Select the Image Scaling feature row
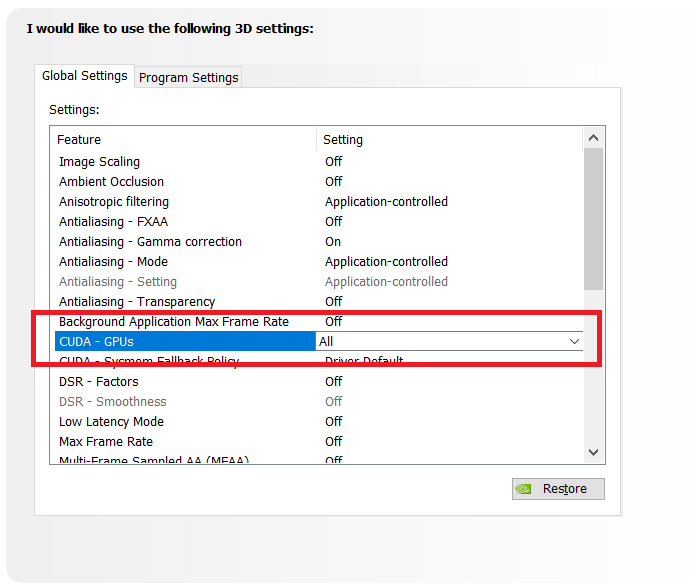 [99, 162]
